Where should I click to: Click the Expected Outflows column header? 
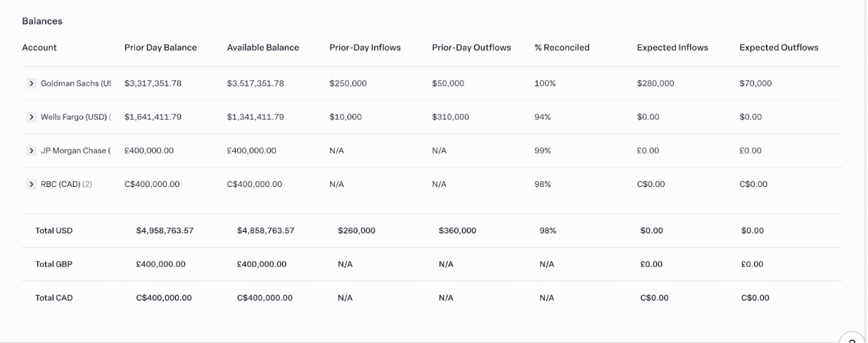[x=779, y=48]
